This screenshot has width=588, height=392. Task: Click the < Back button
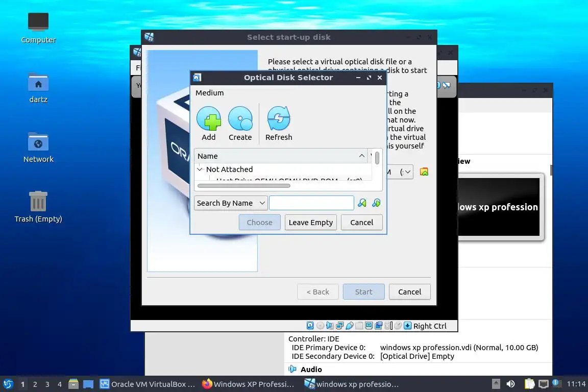point(318,292)
